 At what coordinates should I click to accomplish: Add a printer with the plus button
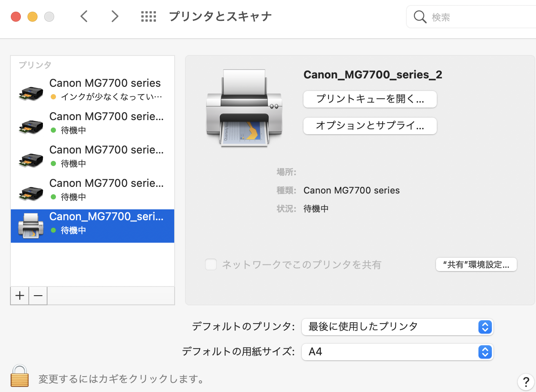pos(20,296)
